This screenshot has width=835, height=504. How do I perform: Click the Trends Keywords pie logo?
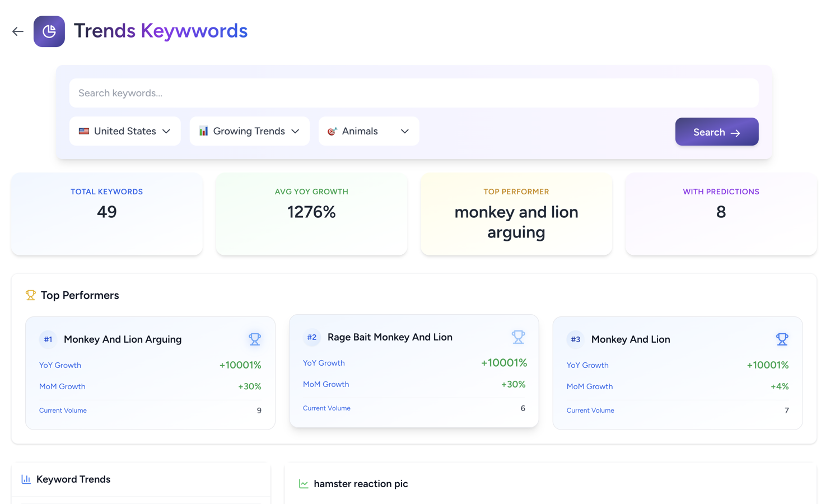click(x=49, y=31)
